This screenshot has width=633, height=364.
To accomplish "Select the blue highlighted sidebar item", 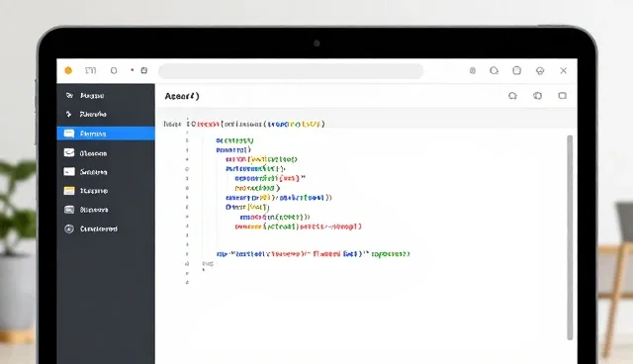I will coord(106,134).
